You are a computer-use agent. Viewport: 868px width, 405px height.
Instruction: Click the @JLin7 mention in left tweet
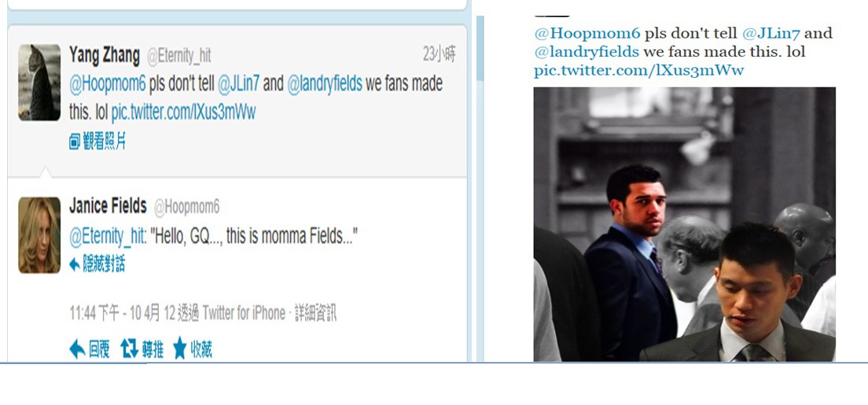tap(238, 84)
